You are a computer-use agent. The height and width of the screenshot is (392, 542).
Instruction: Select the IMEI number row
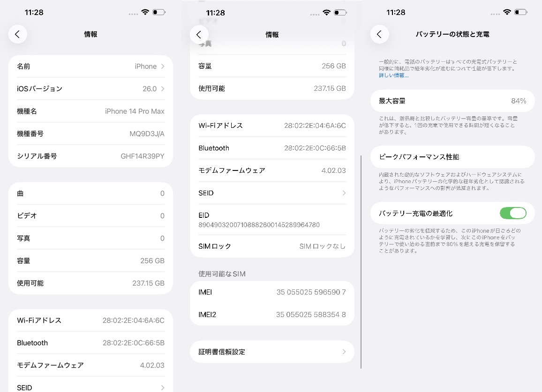pyautogui.click(x=272, y=292)
